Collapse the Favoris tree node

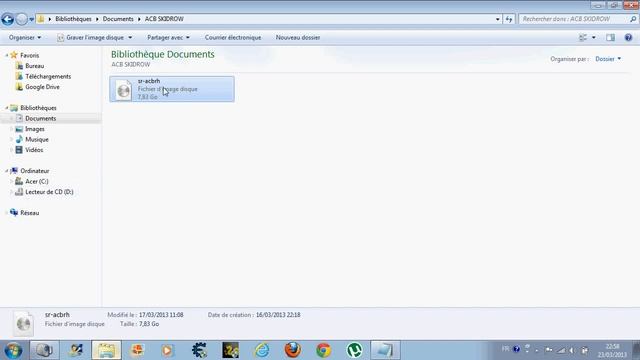click(7, 55)
